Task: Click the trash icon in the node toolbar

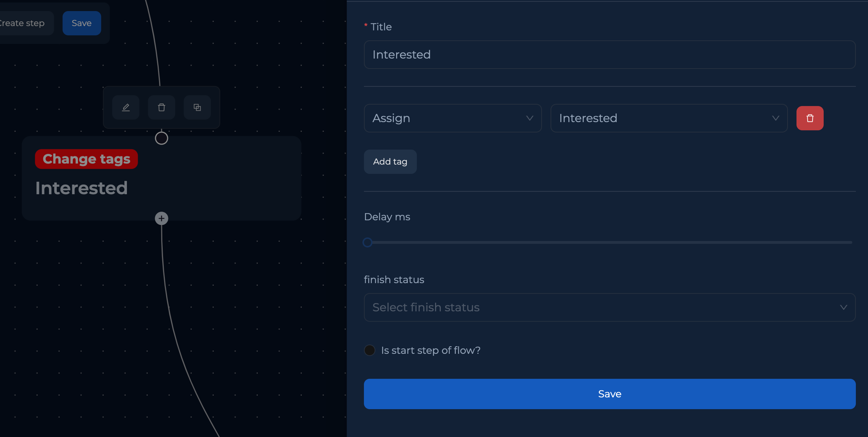Action: (x=162, y=108)
